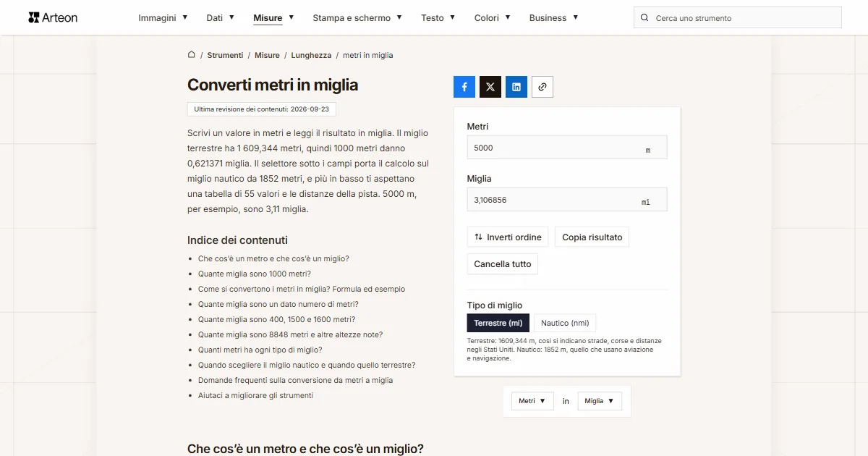The image size is (868, 456).
Task: Open Lunghezza breadcrumb
Action: point(311,55)
